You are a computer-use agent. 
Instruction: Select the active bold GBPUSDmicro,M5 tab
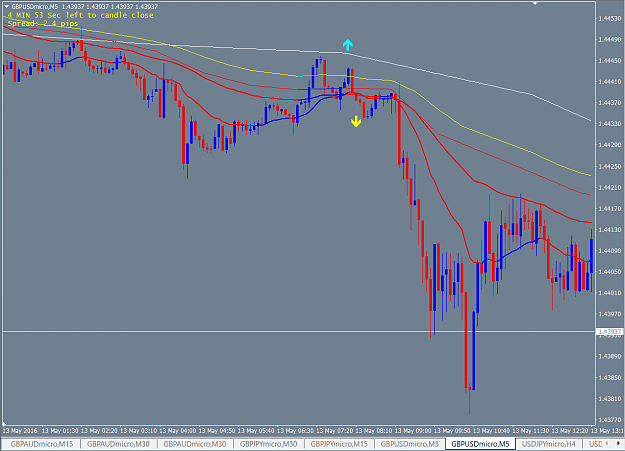tap(480, 444)
